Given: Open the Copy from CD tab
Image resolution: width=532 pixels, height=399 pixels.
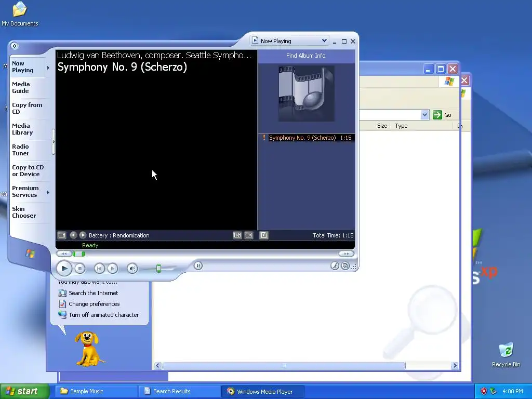Looking at the screenshot, I should (x=27, y=108).
